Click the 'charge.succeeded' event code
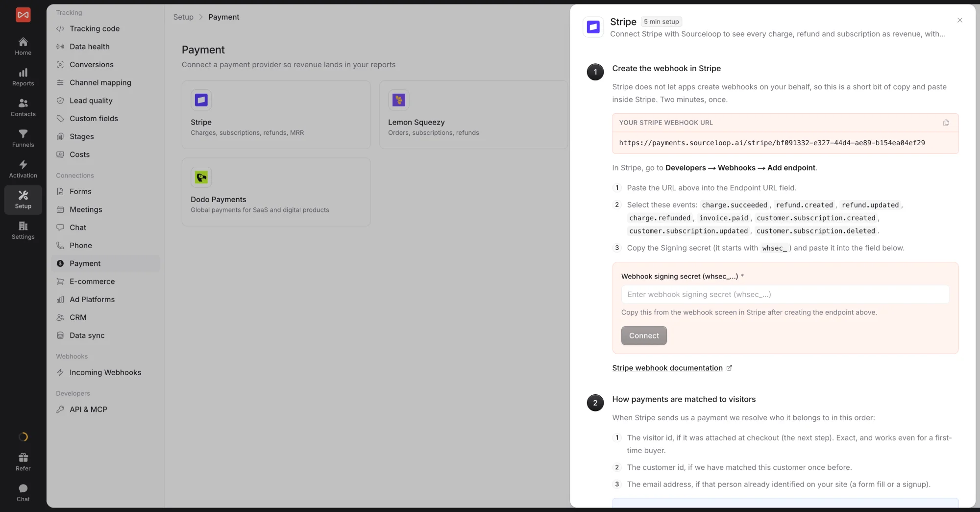This screenshot has height=512, width=980. [734, 205]
